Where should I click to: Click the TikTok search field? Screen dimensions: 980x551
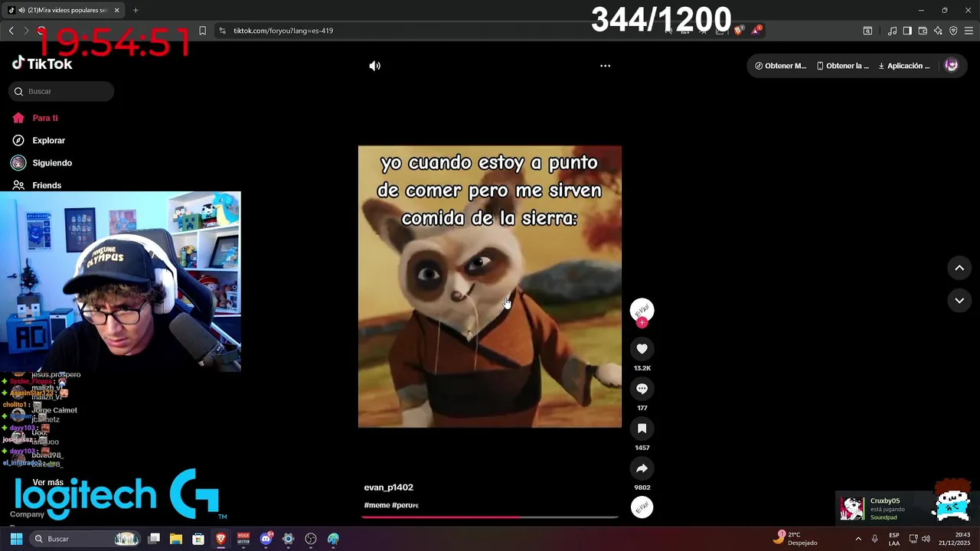[61, 91]
